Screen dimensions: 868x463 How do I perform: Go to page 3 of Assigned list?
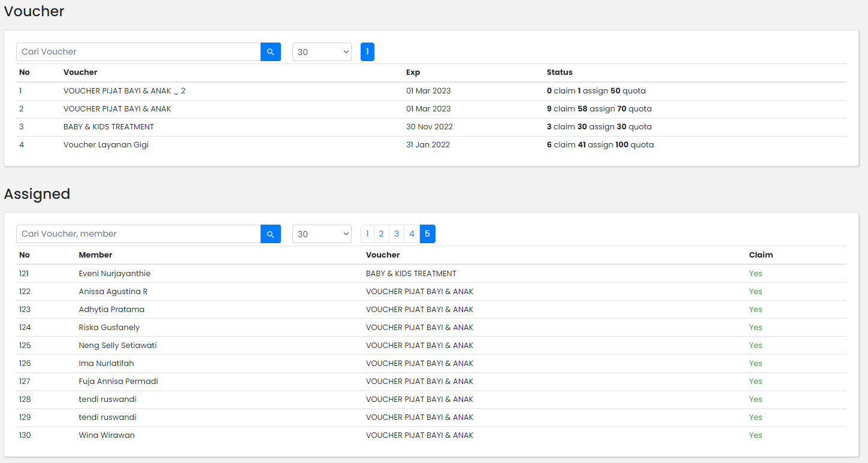coord(397,234)
